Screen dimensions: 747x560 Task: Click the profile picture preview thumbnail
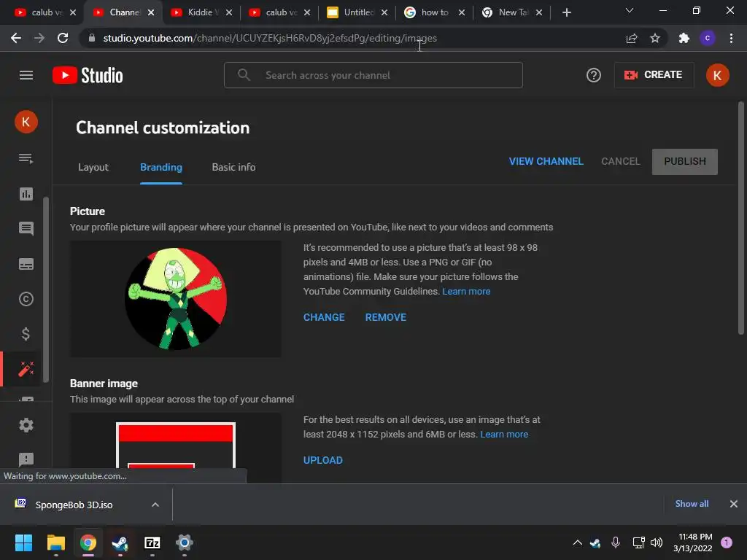pyautogui.click(x=176, y=298)
